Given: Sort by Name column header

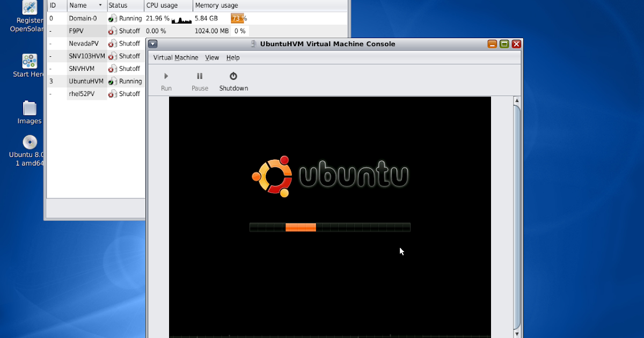Looking at the screenshot, I should 86,5.
